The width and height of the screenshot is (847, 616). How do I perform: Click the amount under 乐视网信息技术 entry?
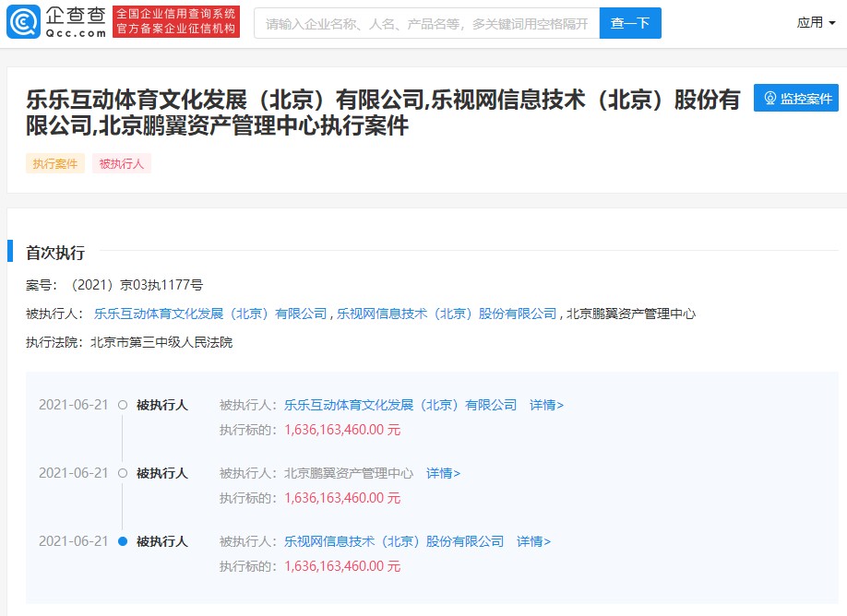[x=342, y=566]
